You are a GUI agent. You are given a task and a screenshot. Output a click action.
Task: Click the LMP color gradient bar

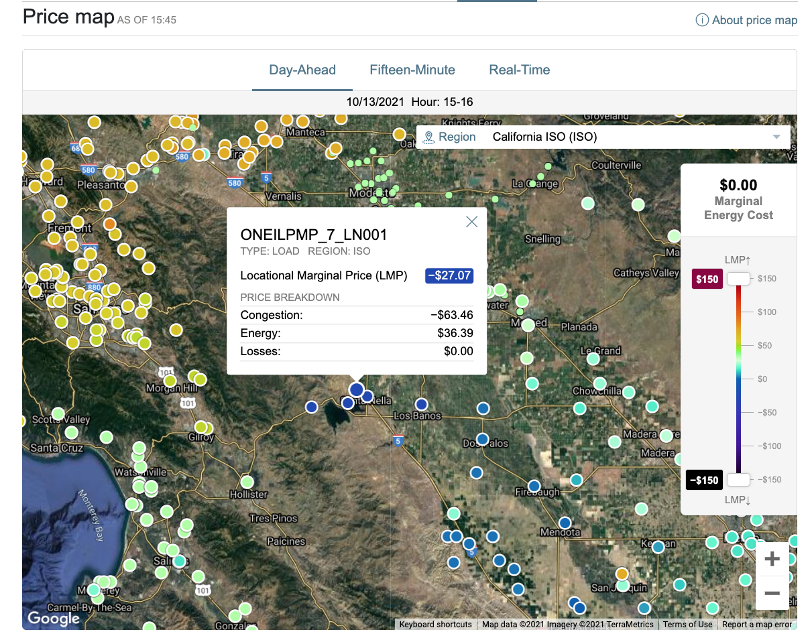pyautogui.click(x=739, y=379)
